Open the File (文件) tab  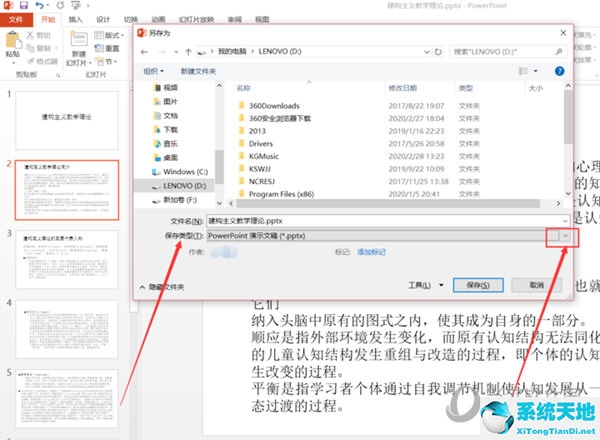click(16, 20)
